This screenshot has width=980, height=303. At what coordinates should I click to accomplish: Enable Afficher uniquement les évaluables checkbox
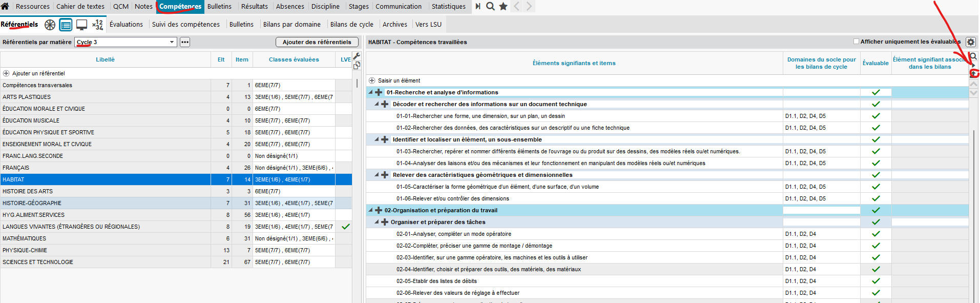(856, 42)
